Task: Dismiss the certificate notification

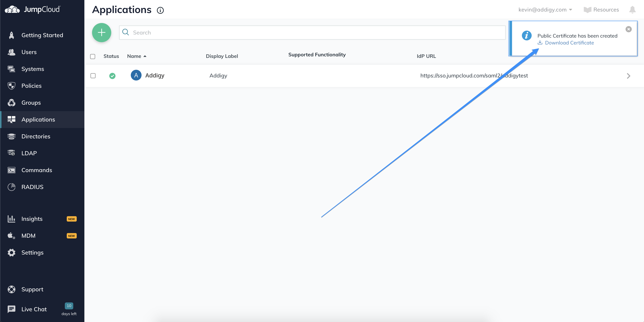Action: tap(628, 29)
